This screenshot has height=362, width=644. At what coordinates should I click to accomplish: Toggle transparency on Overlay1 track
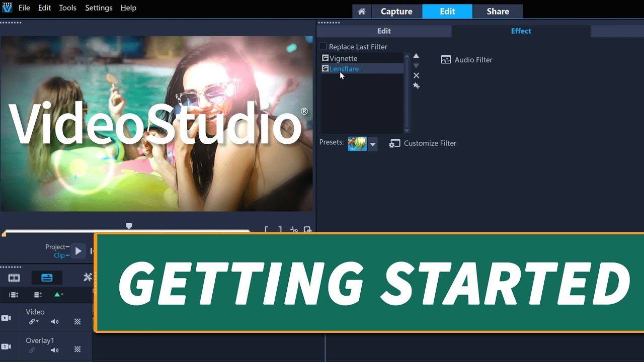pos(77,350)
